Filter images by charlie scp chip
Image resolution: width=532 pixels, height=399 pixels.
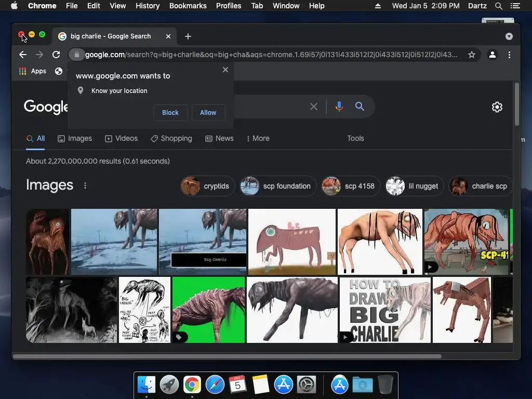(x=480, y=186)
